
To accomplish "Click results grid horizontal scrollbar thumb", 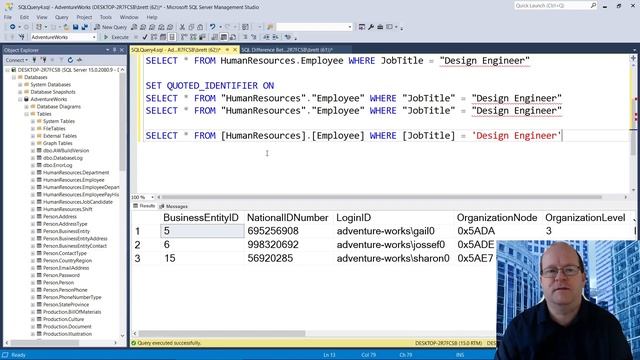I will [222, 333].
